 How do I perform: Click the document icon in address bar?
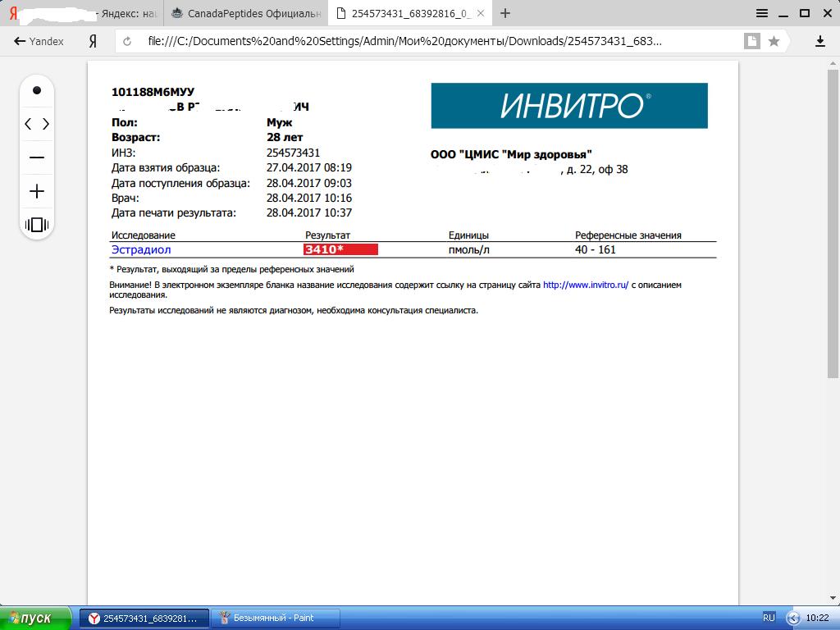click(751, 41)
